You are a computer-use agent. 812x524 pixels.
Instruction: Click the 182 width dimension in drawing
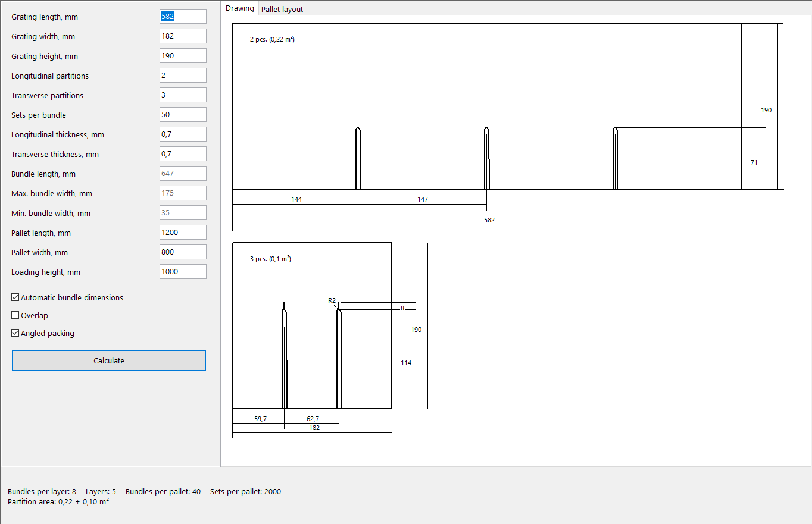[314, 428]
